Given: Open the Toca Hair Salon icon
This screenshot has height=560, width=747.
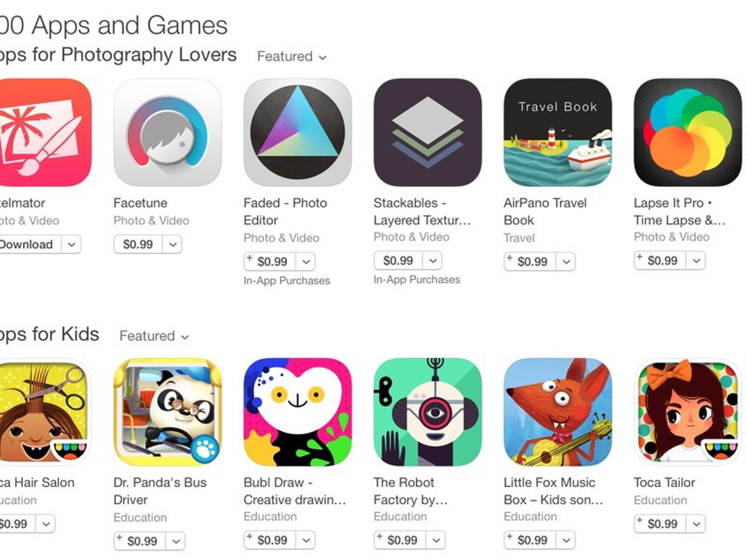Looking at the screenshot, I should tap(45, 412).
